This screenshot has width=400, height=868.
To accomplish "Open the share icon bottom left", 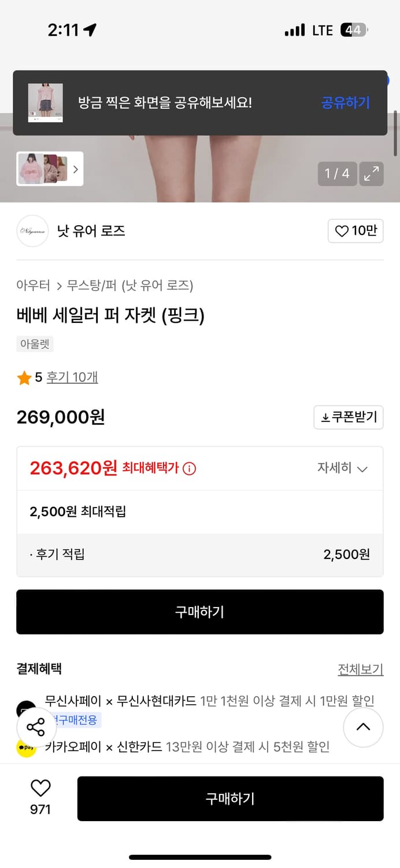I will tap(36, 727).
